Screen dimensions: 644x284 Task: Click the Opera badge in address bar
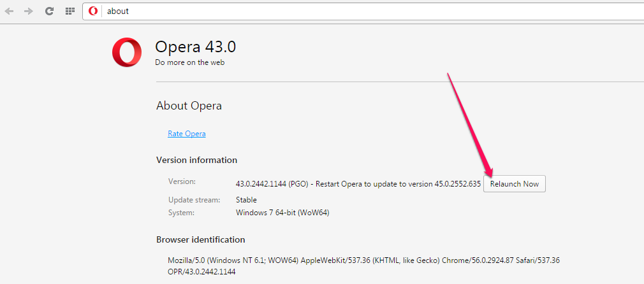[x=93, y=11]
